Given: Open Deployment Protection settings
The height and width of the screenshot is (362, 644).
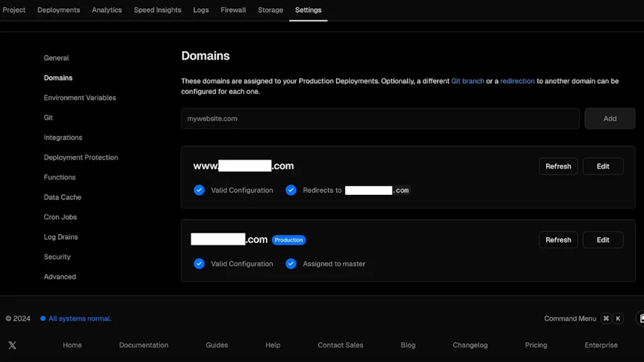Looking at the screenshot, I should click(81, 157).
